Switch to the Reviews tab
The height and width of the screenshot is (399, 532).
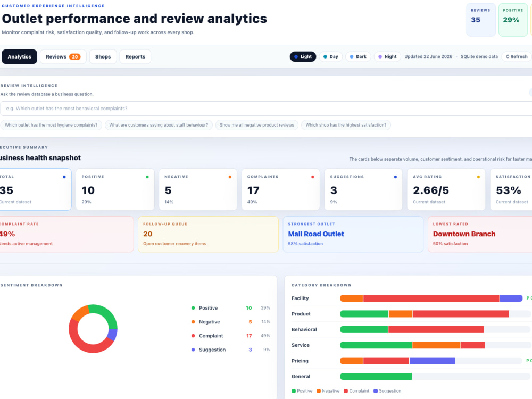(x=63, y=57)
